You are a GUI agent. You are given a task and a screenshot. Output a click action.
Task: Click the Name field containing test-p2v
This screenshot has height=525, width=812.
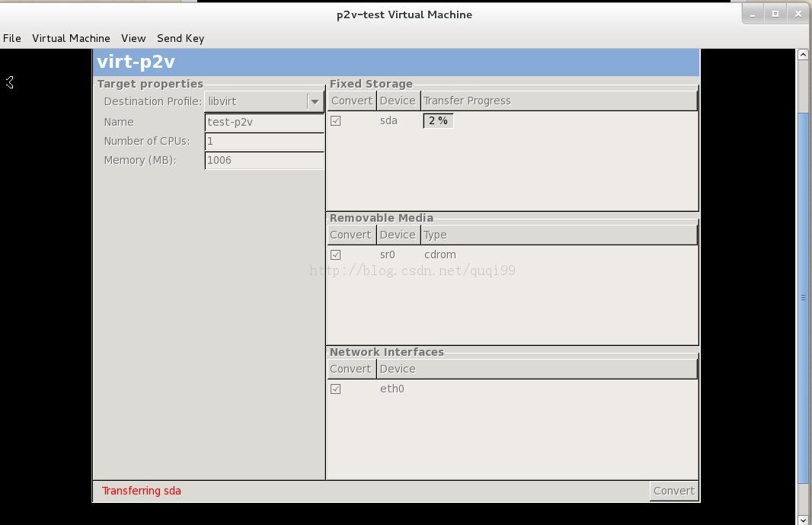point(264,122)
